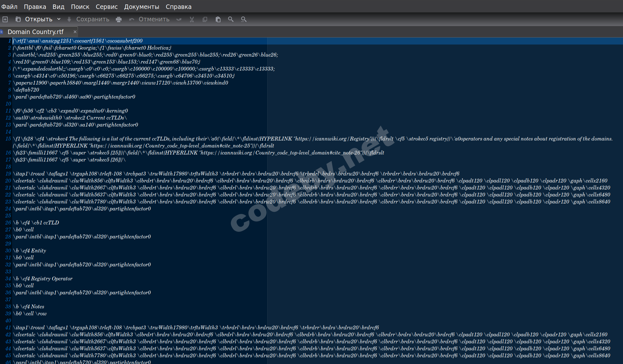
Task: Place cursor on '\deftab720' line
Action: point(26,90)
